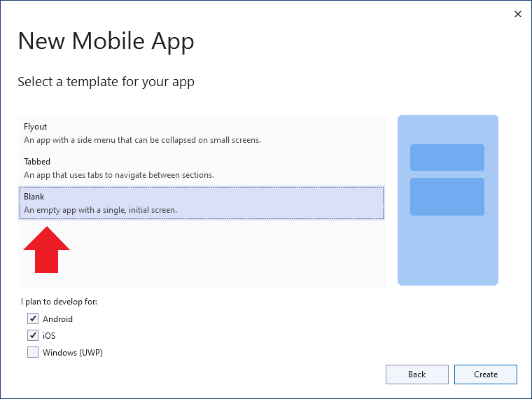Click the Back button

coord(417,374)
